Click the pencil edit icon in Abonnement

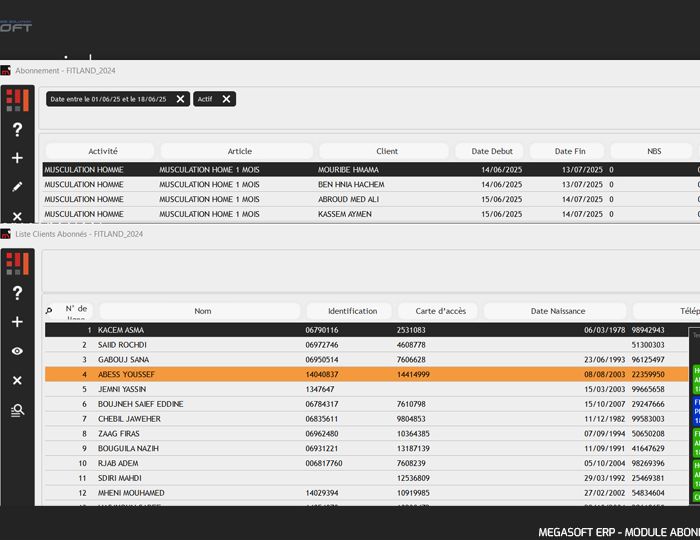(17, 187)
